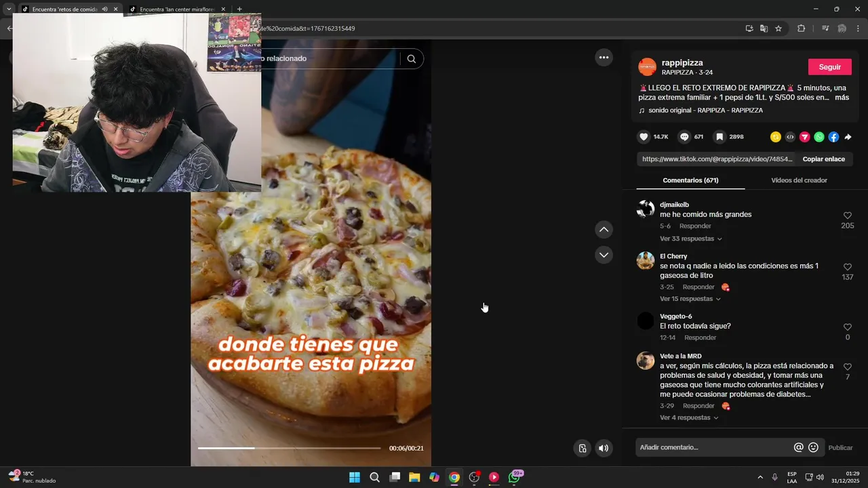Switch to 'Comentarios (671)' tab
Screen dimensions: 868x488
click(x=690, y=180)
